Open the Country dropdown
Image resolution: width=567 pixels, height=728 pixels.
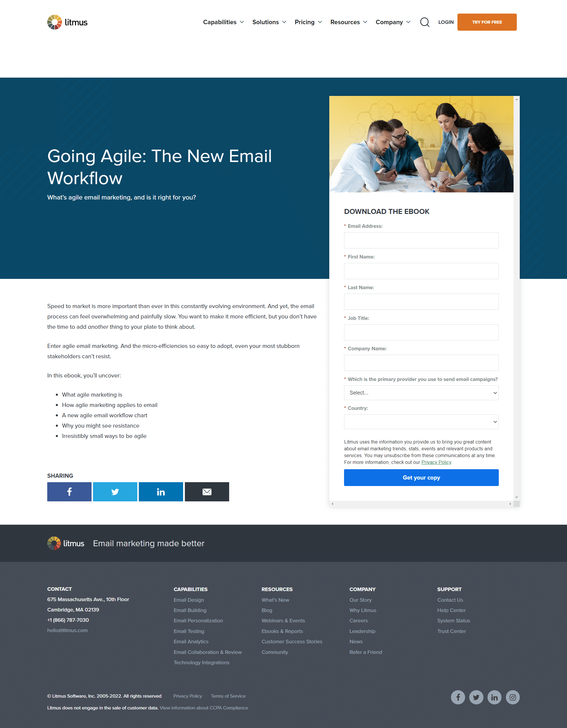coord(421,422)
